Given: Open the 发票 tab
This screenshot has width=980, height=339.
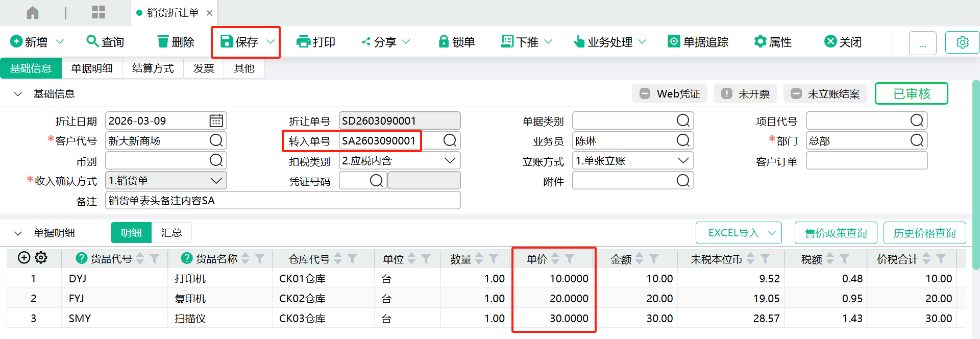Looking at the screenshot, I should tap(203, 68).
